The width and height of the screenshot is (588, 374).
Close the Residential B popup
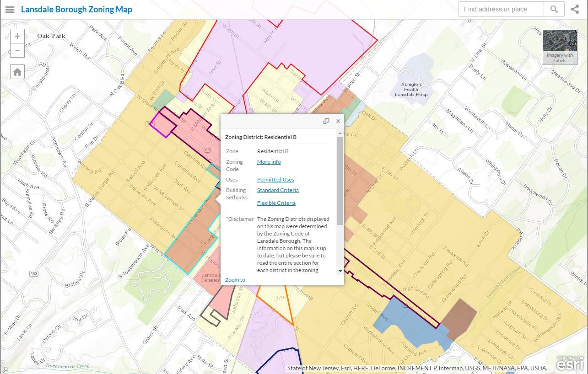coord(338,121)
